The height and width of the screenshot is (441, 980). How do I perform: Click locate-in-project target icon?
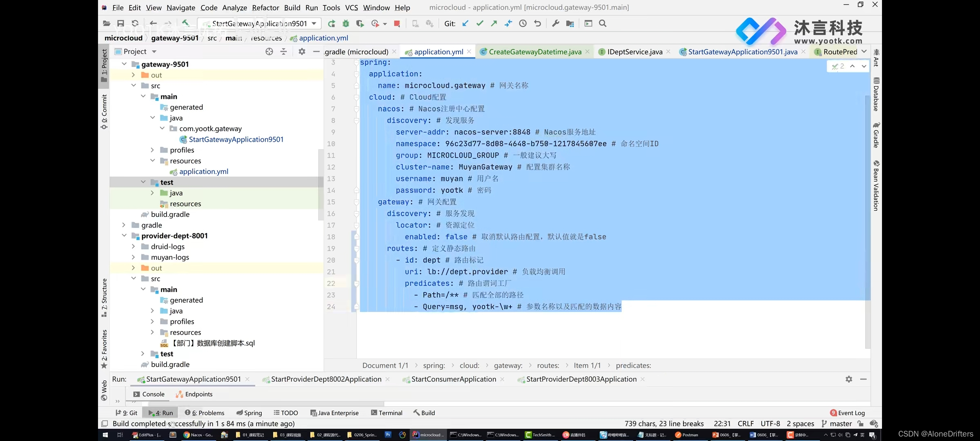(x=269, y=51)
